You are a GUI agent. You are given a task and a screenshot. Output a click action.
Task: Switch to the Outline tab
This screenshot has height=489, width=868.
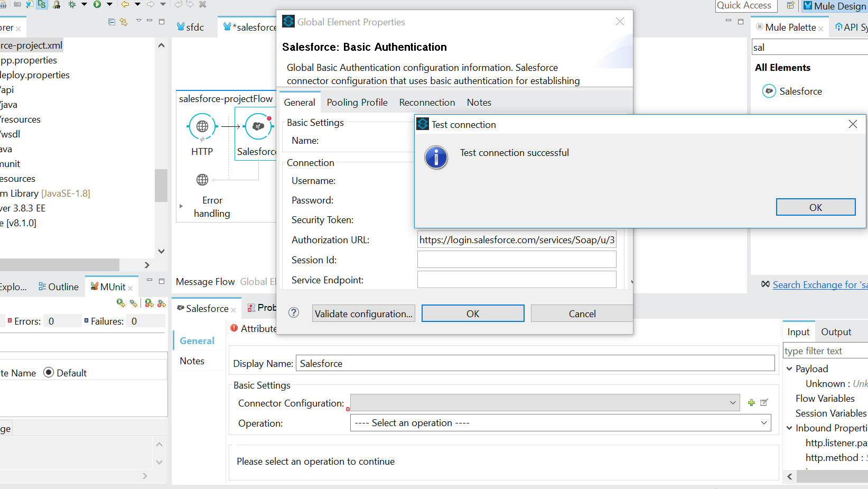click(x=59, y=287)
